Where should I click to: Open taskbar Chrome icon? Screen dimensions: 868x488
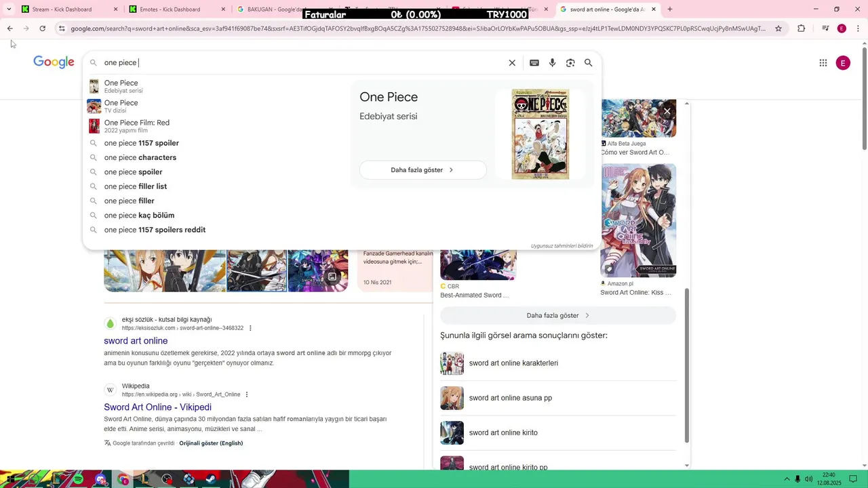123,479
